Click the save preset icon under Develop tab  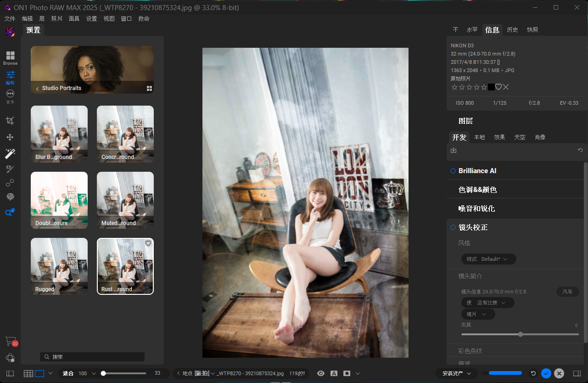[454, 150]
